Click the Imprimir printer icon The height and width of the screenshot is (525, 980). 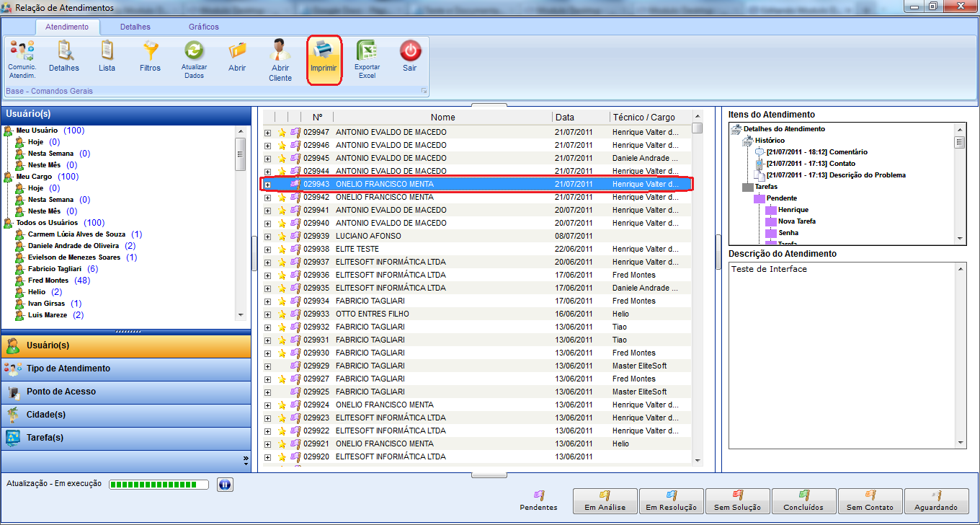pos(324,52)
